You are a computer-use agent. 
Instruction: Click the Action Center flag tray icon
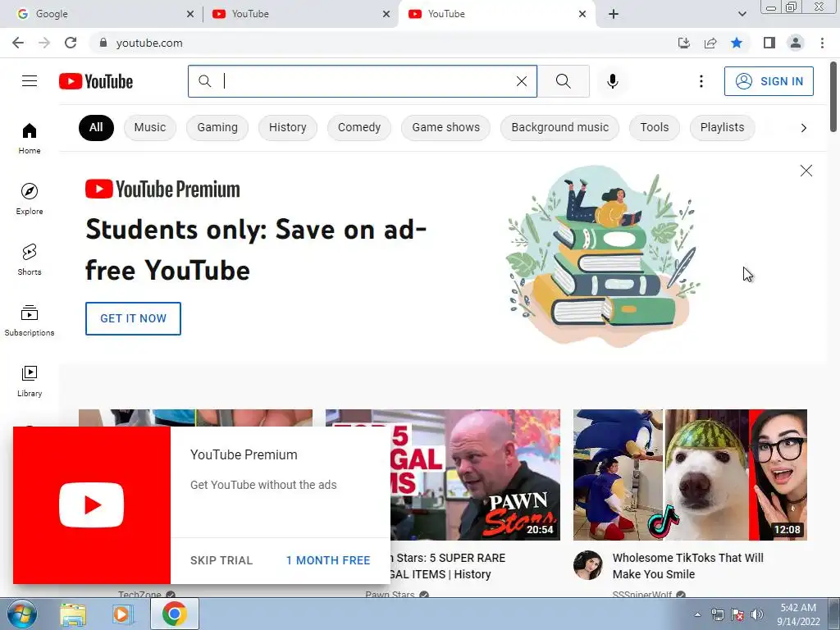click(x=737, y=614)
